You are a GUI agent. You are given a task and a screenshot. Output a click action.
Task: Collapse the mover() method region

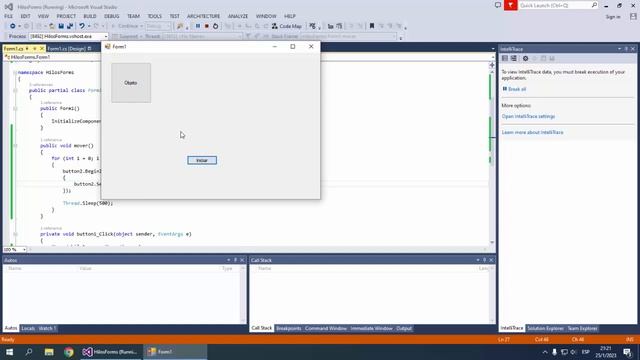click(x=15, y=146)
